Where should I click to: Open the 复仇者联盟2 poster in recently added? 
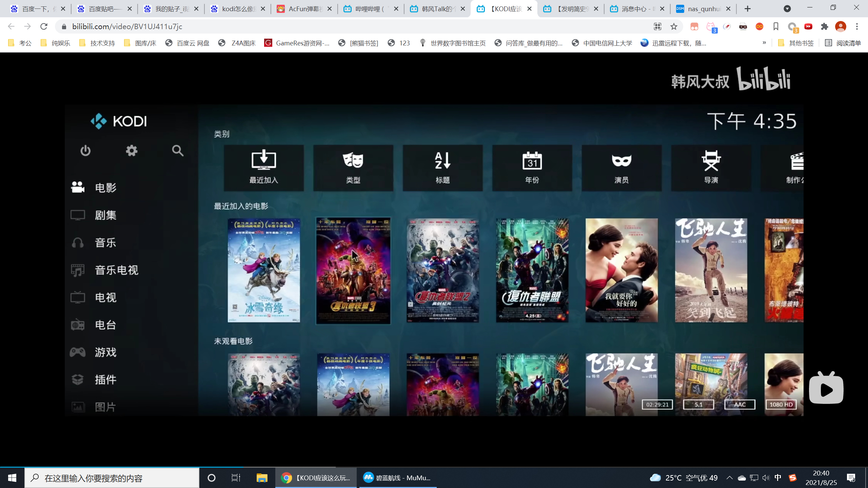click(x=443, y=270)
